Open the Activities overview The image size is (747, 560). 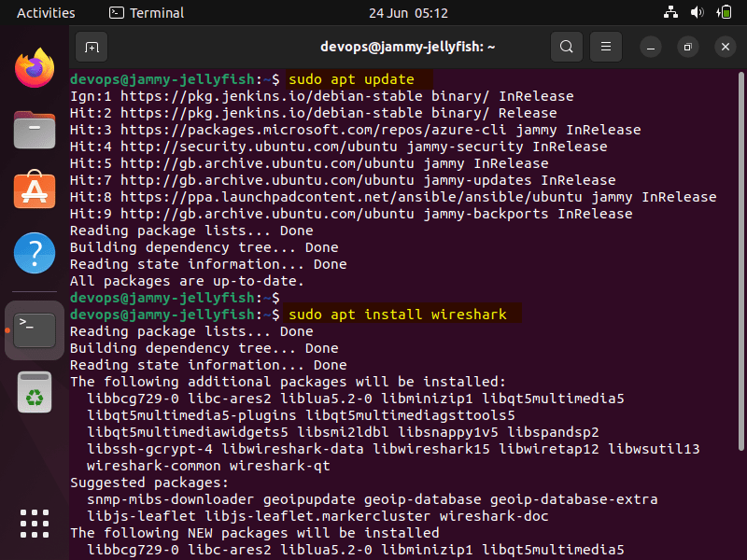click(x=46, y=12)
